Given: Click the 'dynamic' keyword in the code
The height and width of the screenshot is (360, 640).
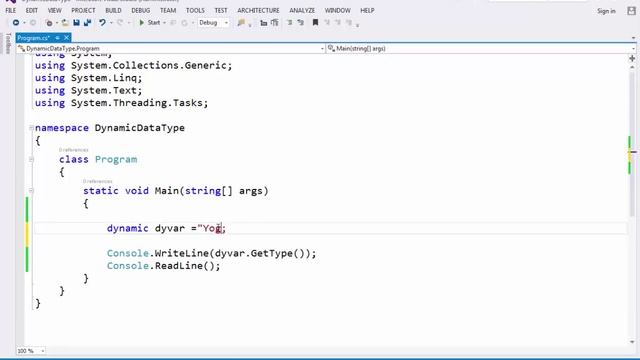Looking at the screenshot, I should click(x=127, y=228).
